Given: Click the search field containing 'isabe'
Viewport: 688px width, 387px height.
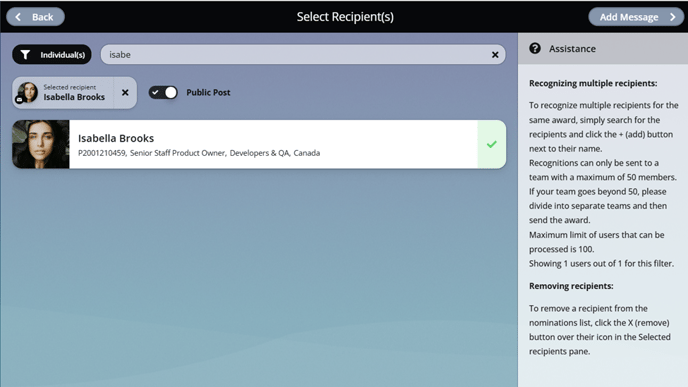Looking at the screenshot, I should (303, 54).
